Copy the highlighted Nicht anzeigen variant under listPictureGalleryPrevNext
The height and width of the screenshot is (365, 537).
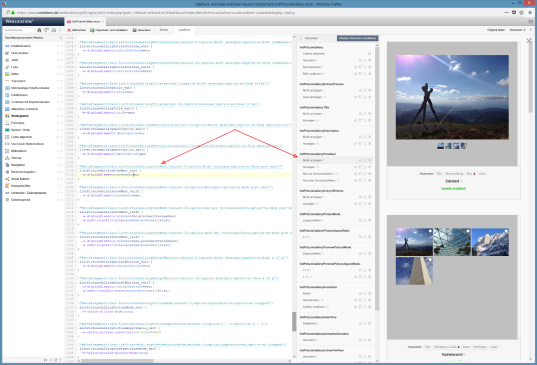coord(365,160)
